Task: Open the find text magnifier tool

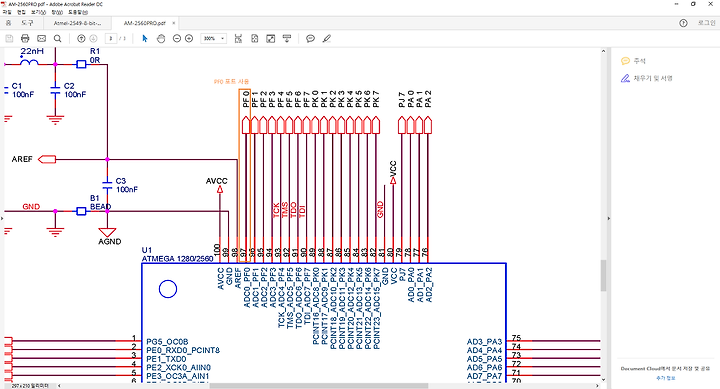Action: tap(57, 39)
